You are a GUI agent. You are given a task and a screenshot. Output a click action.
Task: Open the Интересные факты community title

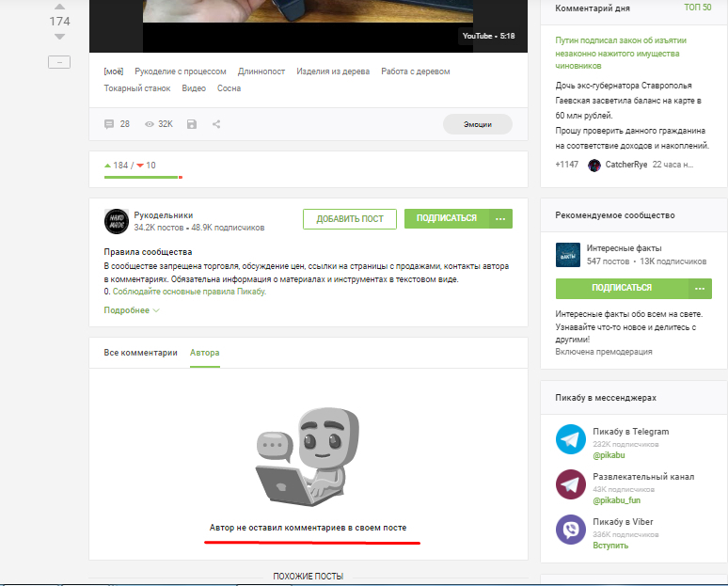coord(624,248)
